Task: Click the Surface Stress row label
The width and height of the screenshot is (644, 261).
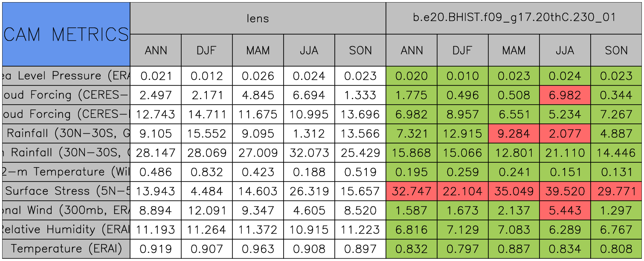Action: point(66,191)
